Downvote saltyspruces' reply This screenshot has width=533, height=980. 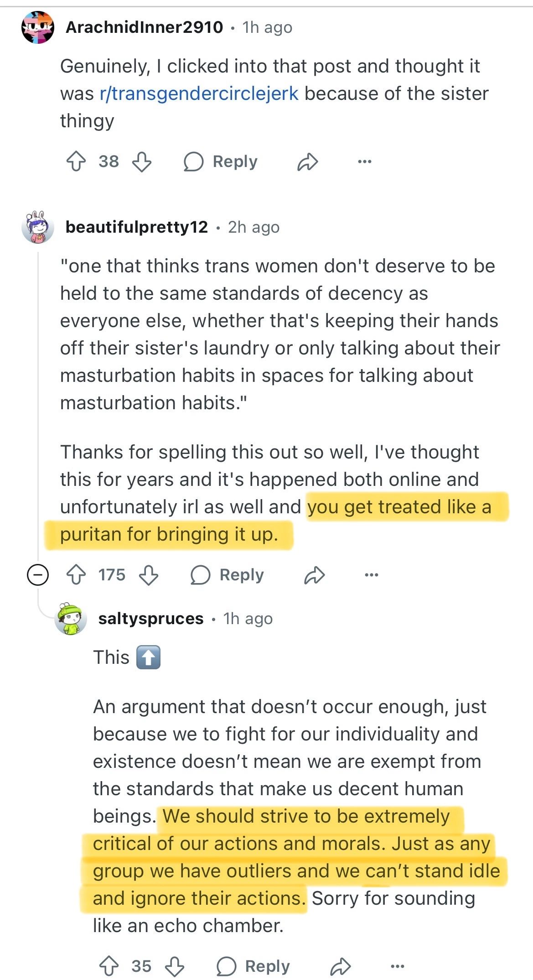click(x=175, y=966)
